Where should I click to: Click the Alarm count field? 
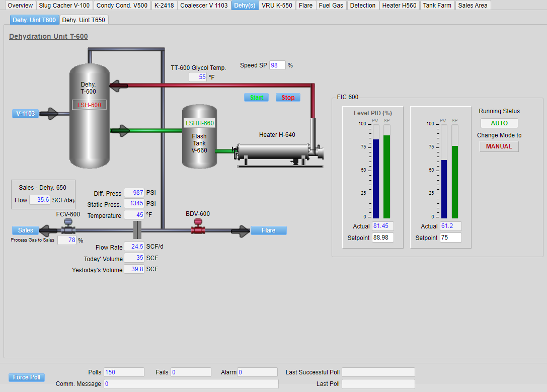point(258,372)
